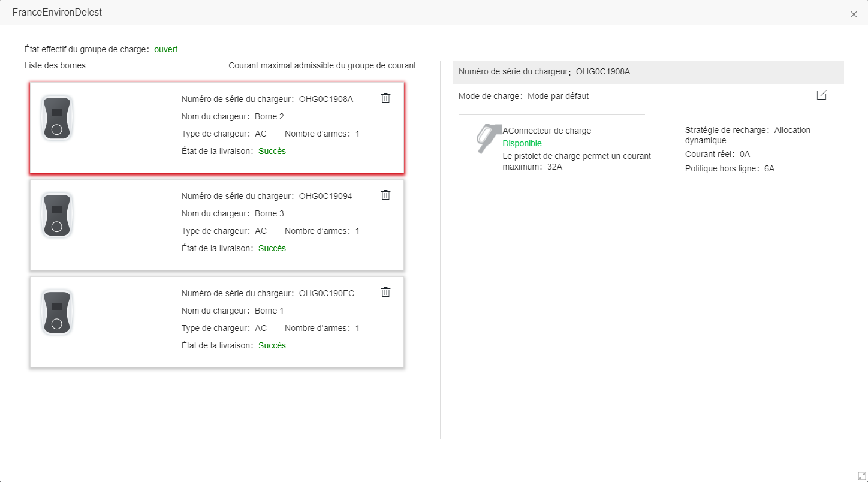This screenshot has width=868, height=482.
Task: Select the Borne 3 charger name text
Action: (x=269, y=213)
